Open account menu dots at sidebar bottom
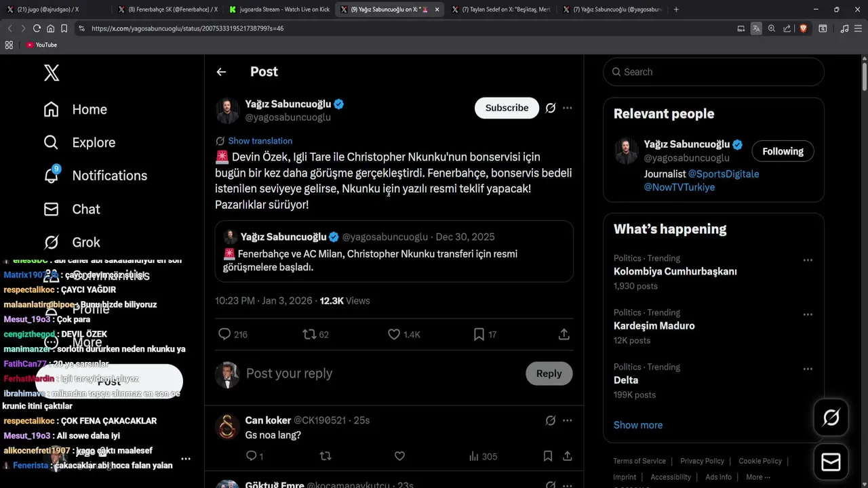The height and width of the screenshot is (488, 868). coord(186,459)
